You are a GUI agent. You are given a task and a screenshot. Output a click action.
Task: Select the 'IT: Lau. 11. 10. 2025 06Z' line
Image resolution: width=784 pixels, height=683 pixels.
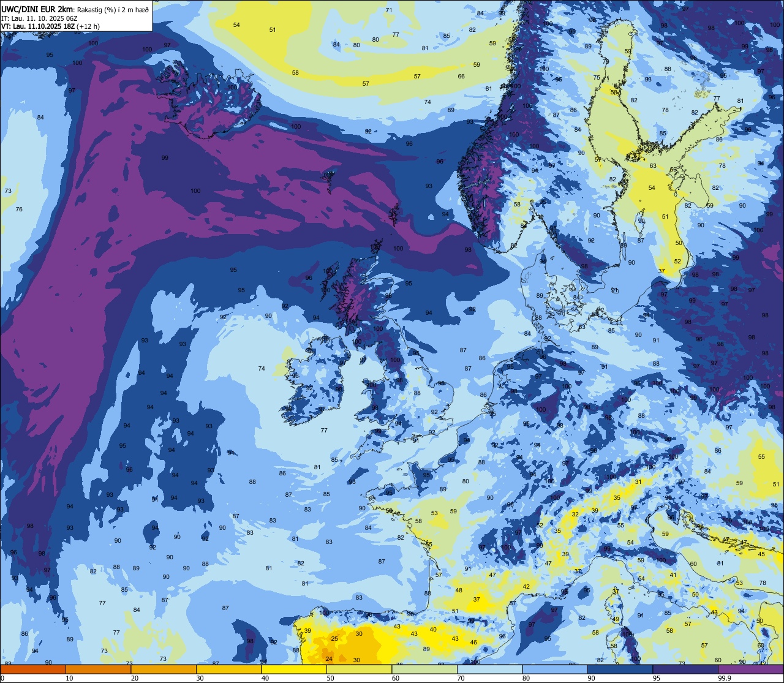coord(39,18)
